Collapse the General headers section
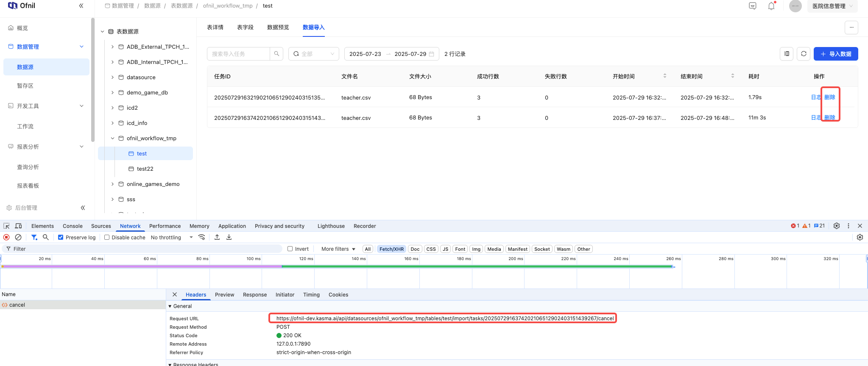868x366 pixels. click(x=170, y=306)
